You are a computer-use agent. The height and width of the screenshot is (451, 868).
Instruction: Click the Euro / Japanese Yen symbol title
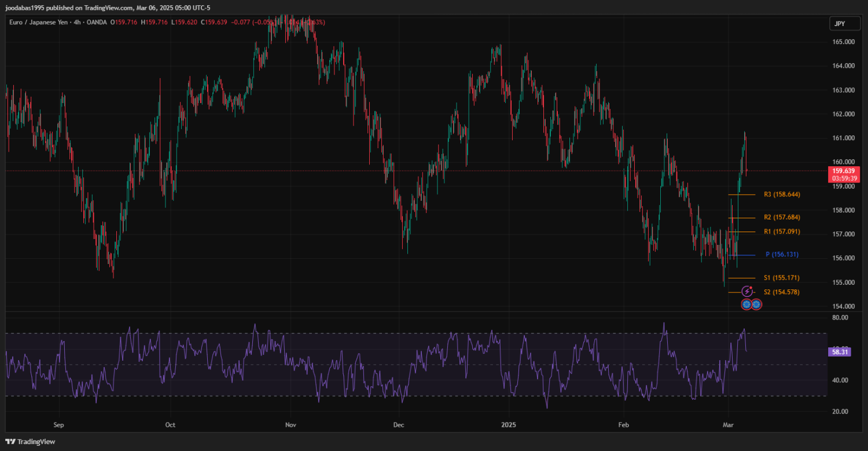39,22
